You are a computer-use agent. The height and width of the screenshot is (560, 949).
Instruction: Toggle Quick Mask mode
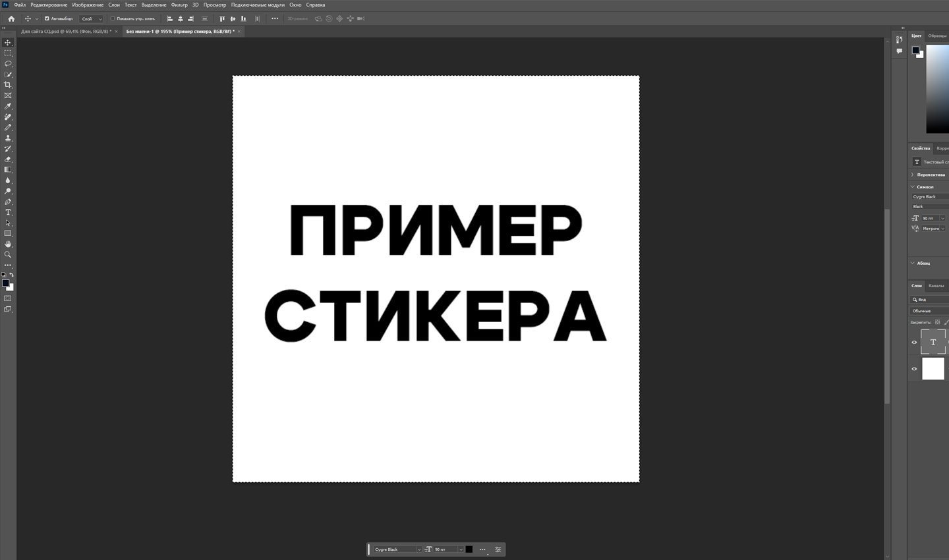pos(8,298)
